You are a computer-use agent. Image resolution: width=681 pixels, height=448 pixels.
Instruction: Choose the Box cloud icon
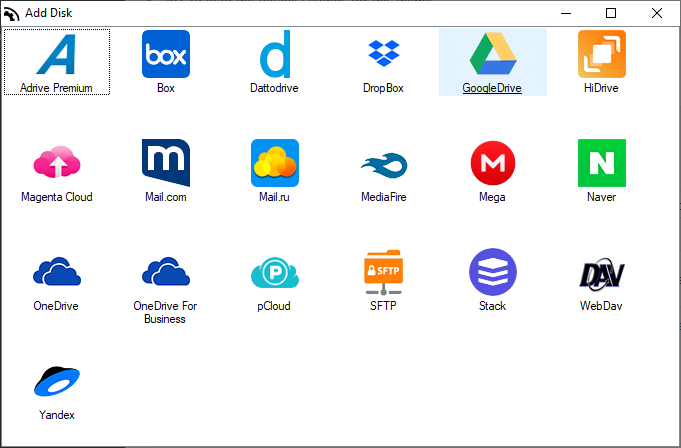pos(166,54)
